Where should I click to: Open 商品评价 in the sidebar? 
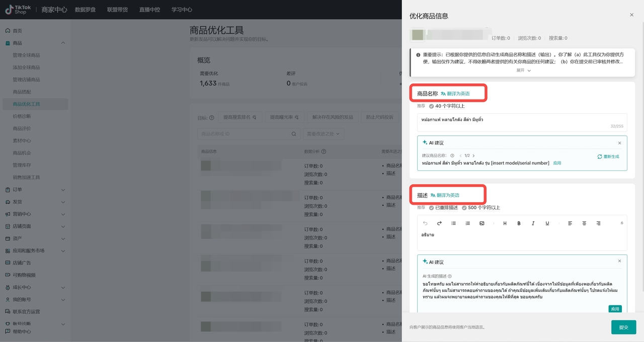22,129
